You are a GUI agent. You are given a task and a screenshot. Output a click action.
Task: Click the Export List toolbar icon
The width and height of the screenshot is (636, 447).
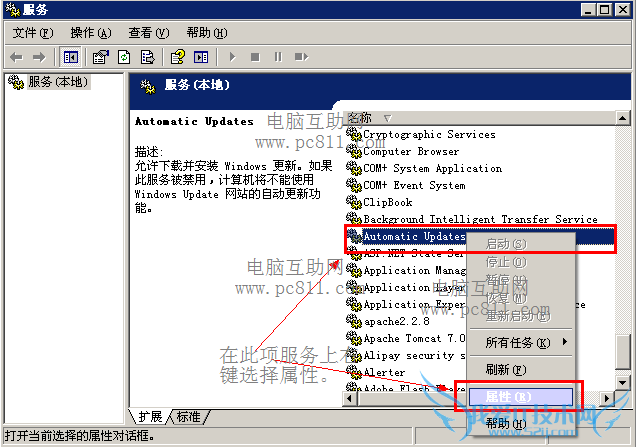point(147,57)
